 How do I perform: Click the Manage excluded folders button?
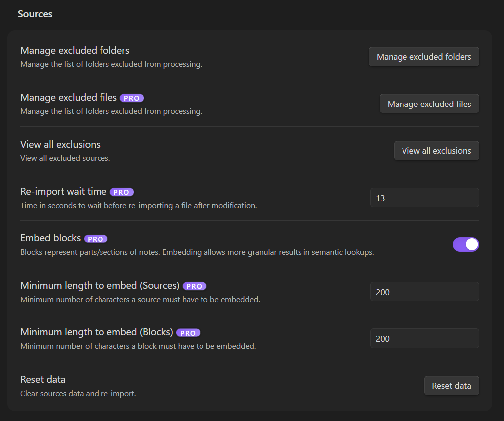[x=423, y=57]
